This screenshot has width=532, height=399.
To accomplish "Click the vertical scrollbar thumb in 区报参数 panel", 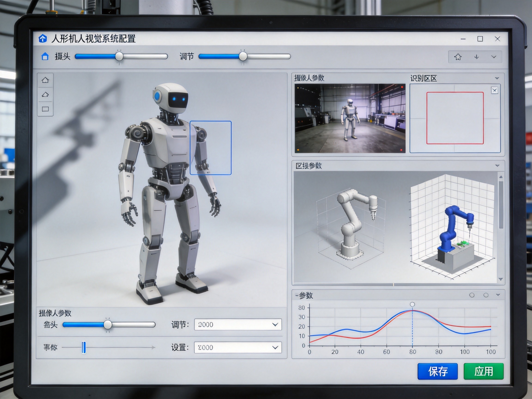I will pyautogui.click(x=501, y=205).
